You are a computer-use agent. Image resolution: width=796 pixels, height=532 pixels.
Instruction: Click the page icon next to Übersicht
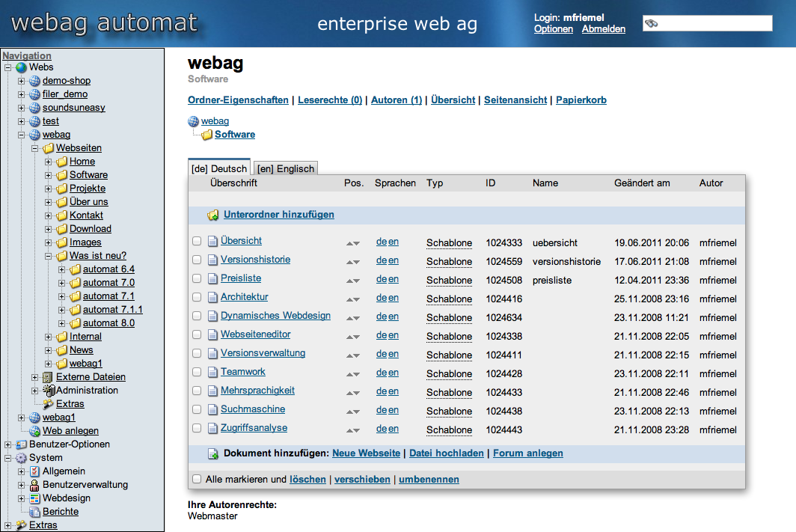pyautogui.click(x=212, y=241)
